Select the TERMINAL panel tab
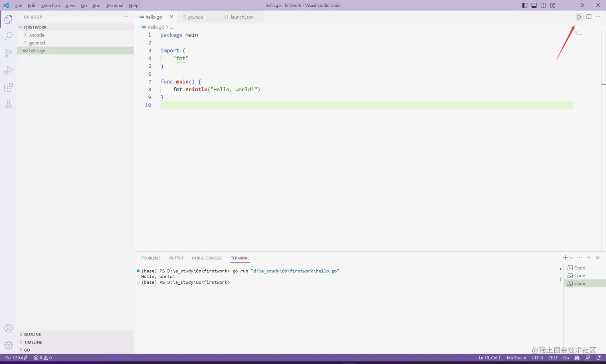Image resolution: width=606 pixels, height=364 pixels. pyautogui.click(x=240, y=258)
